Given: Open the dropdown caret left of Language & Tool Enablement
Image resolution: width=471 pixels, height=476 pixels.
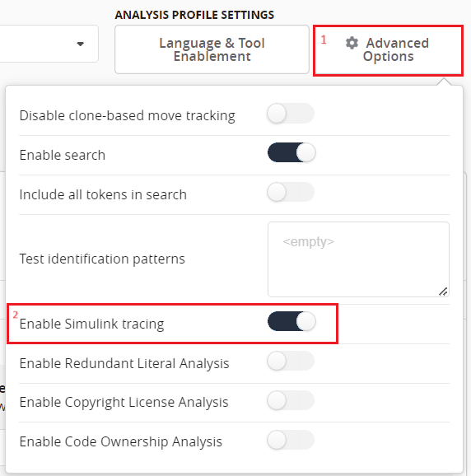Looking at the screenshot, I should click(x=80, y=44).
